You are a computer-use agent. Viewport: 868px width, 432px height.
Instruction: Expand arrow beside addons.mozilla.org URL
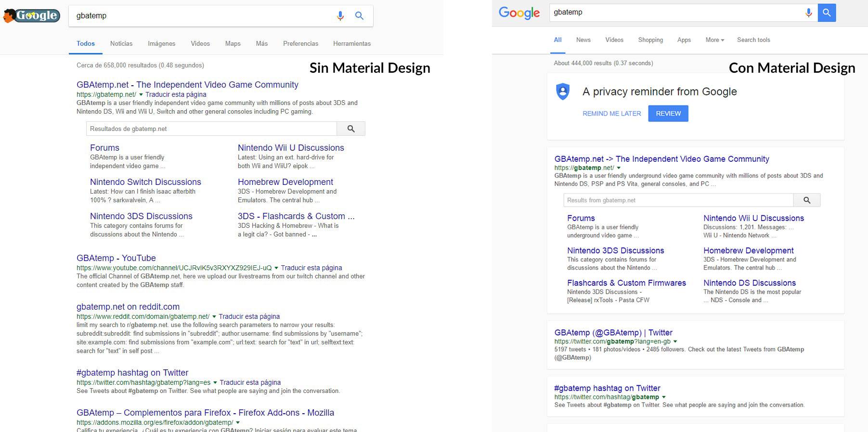click(238, 423)
